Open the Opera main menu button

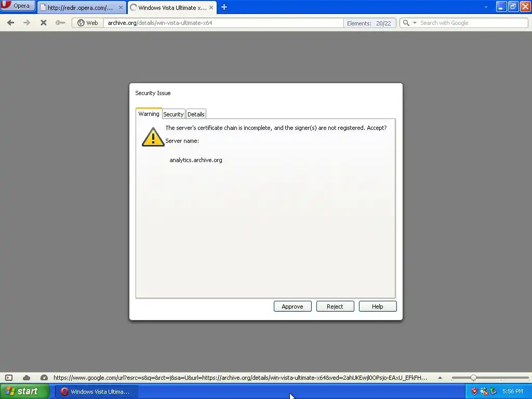[x=18, y=5]
